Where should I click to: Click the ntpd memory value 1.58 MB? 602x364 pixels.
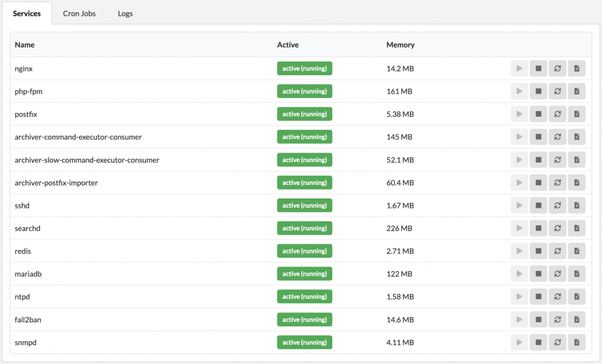400,296
